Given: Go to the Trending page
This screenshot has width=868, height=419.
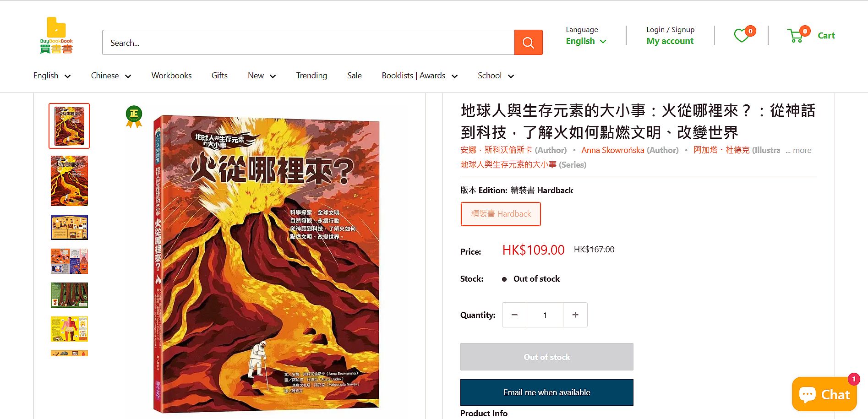Looking at the screenshot, I should [x=311, y=76].
